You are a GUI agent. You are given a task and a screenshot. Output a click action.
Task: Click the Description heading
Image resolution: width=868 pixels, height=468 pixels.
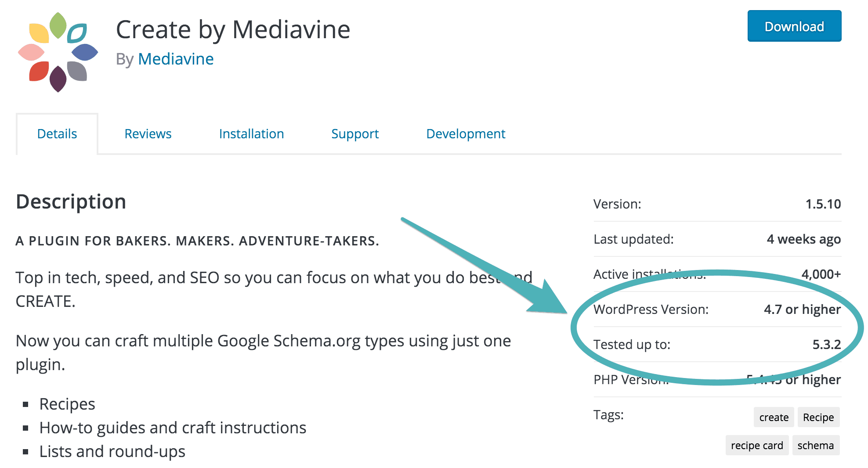point(71,202)
